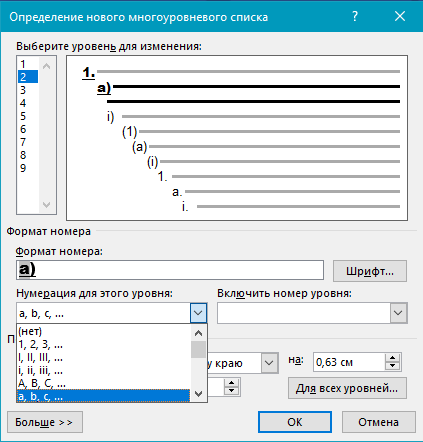Decrease the 0,63 см alignment value
The image size is (423, 442).
point(392,366)
